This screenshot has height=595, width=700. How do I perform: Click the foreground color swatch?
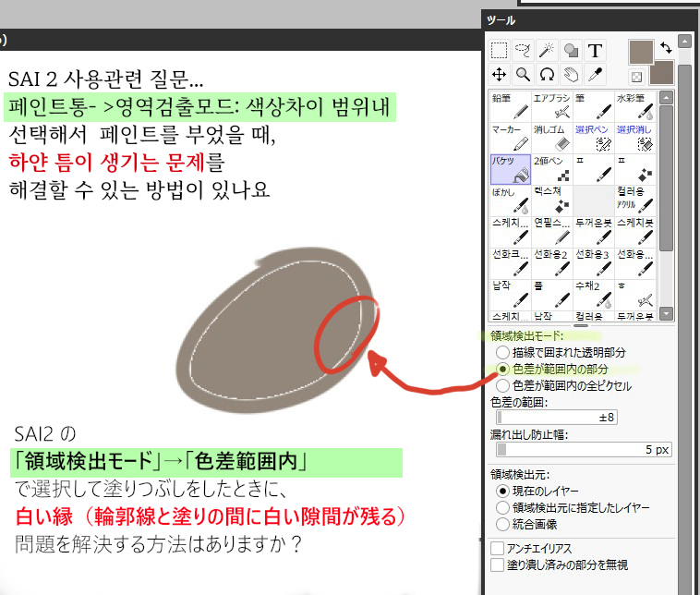641,52
